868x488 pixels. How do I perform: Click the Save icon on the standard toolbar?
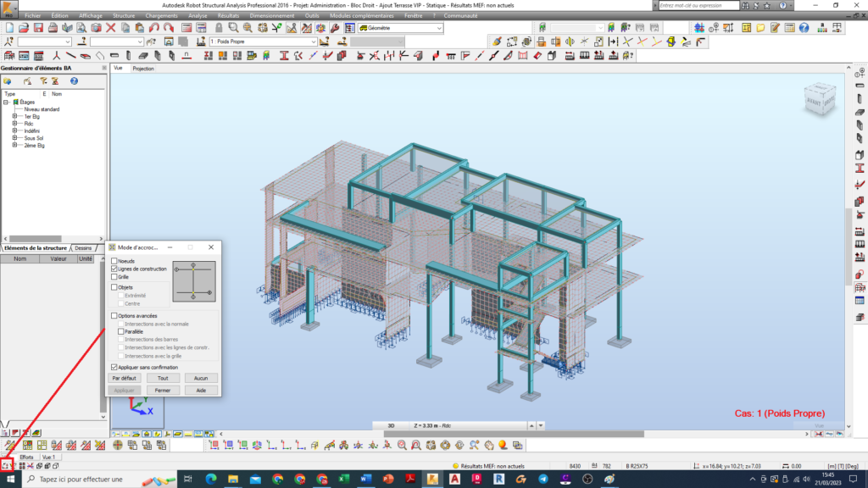39,28
